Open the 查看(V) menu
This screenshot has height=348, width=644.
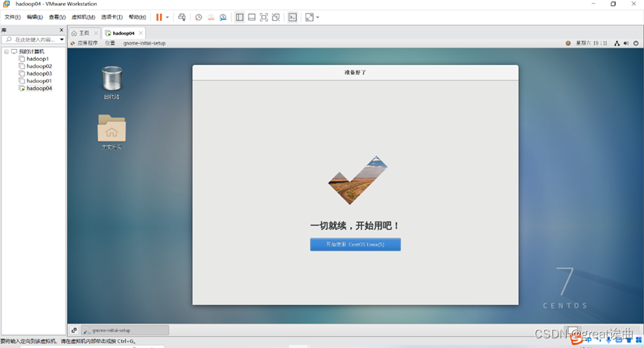pyautogui.click(x=57, y=17)
